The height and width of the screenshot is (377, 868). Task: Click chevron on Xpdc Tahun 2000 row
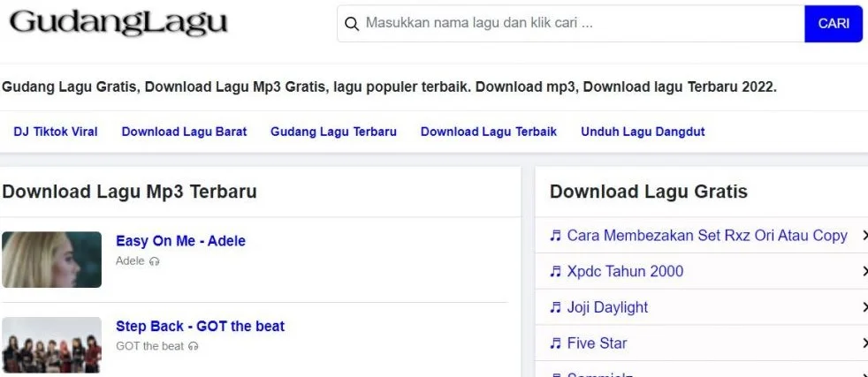click(864, 271)
